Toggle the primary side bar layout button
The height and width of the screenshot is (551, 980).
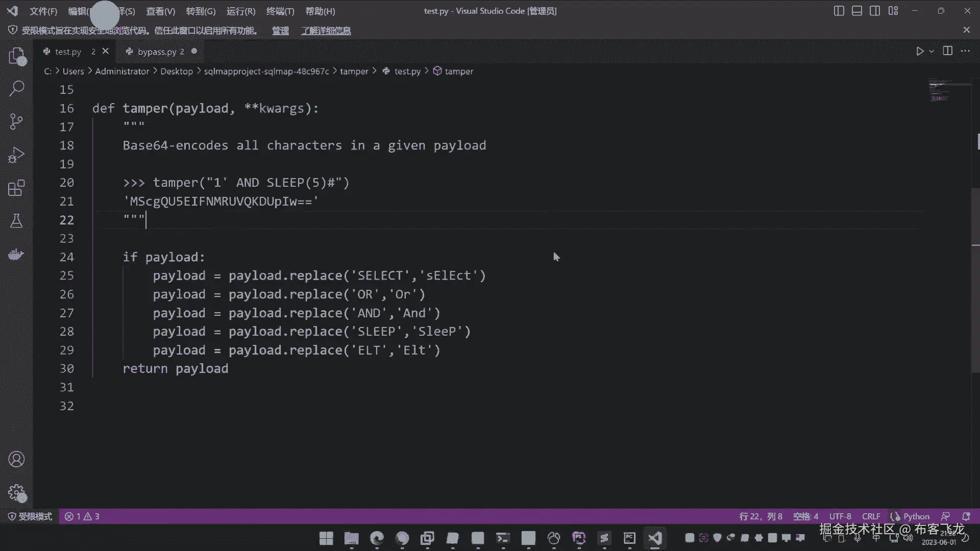click(839, 11)
